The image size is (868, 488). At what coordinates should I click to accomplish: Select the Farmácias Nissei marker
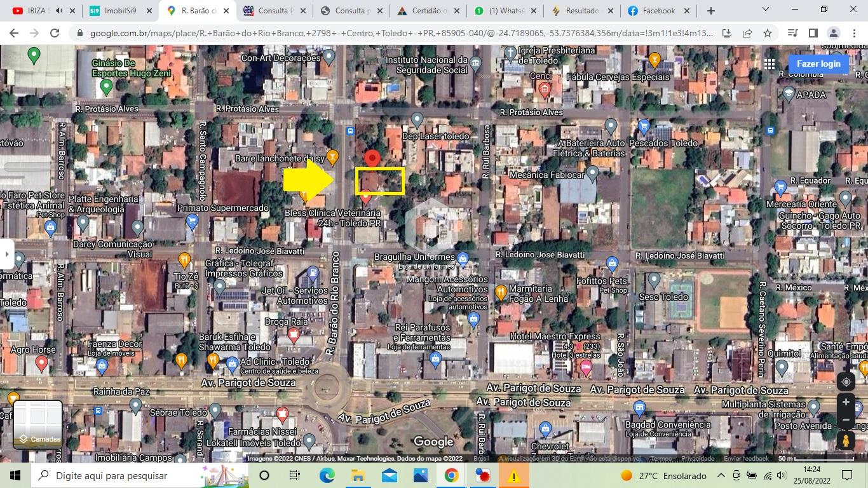tap(283, 414)
